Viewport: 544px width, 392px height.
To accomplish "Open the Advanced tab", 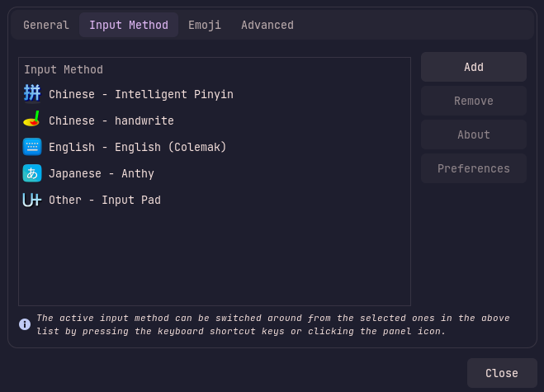I will [267, 25].
